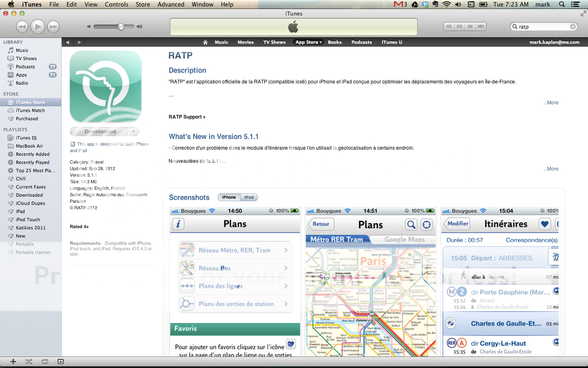Show or hide the artwork viewer
The image size is (588, 368).
60,361
